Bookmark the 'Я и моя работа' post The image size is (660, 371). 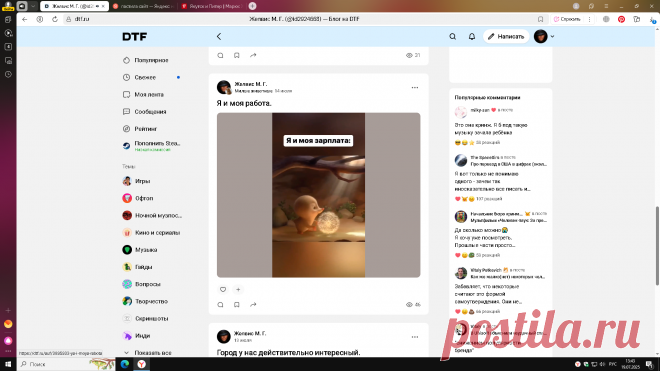(237, 304)
